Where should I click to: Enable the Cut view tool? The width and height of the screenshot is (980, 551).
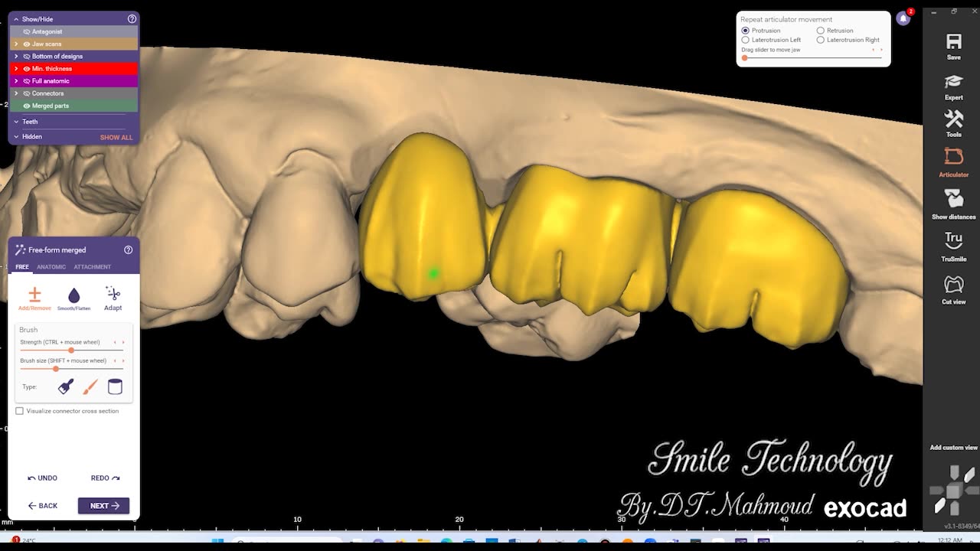pos(953,290)
